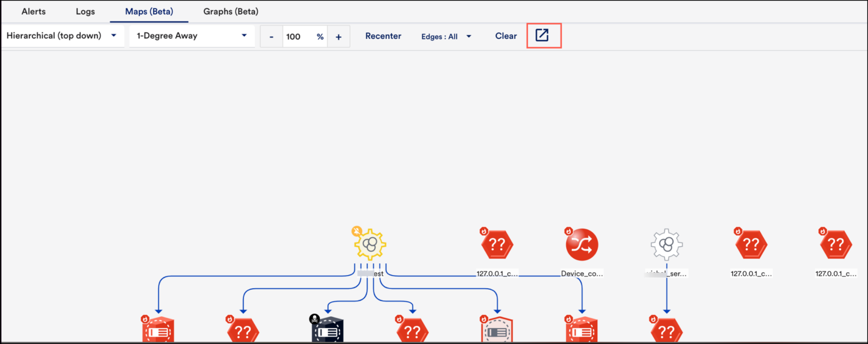Switch to the Logs tab
868x344 pixels.
point(85,11)
